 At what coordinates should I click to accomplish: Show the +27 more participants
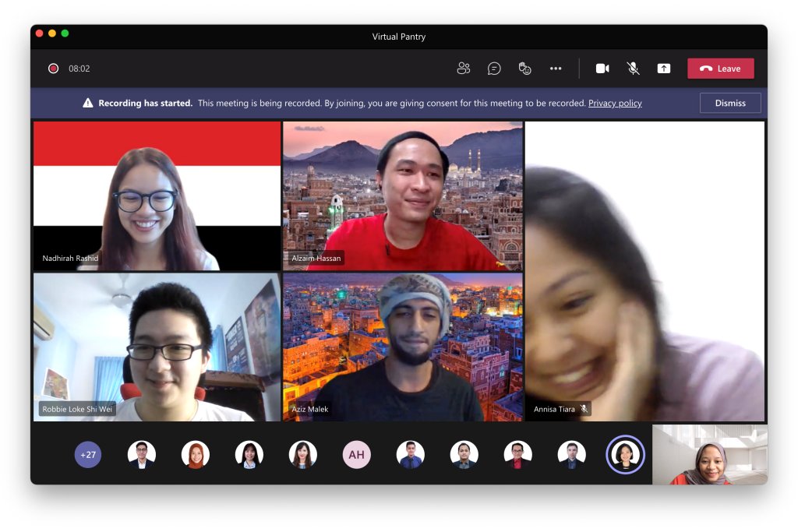pyautogui.click(x=88, y=454)
